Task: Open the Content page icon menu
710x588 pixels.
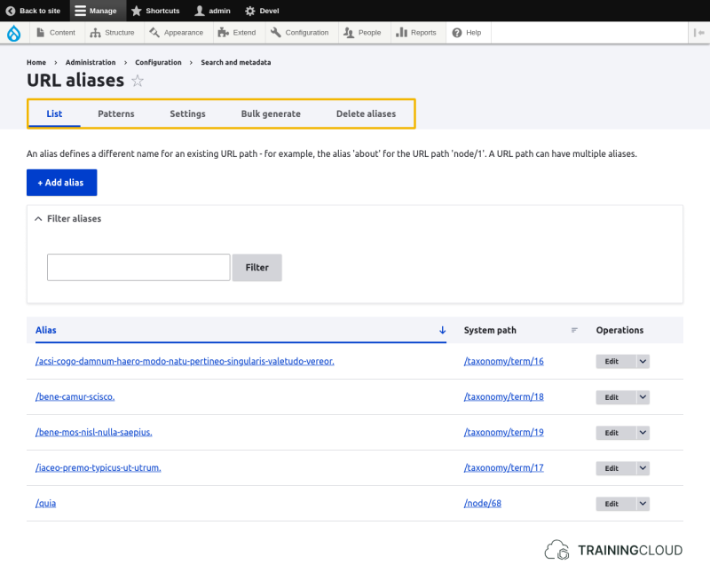Action: [56, 33]
